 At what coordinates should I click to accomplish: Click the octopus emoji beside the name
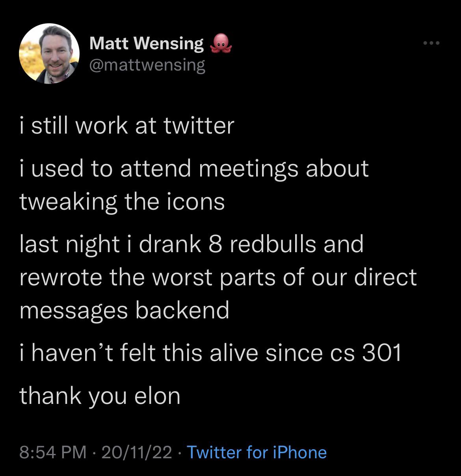coord(222,44)
